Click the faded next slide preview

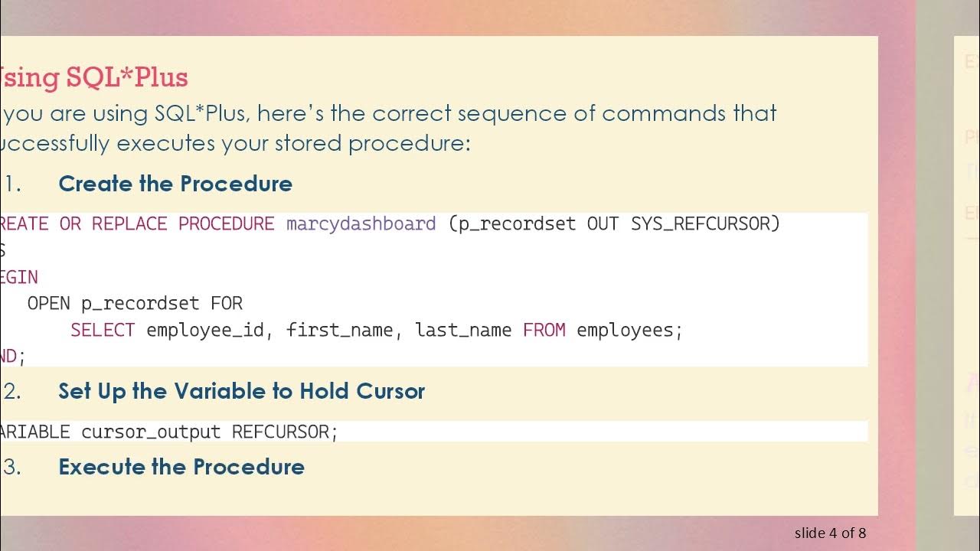(966, 275)
